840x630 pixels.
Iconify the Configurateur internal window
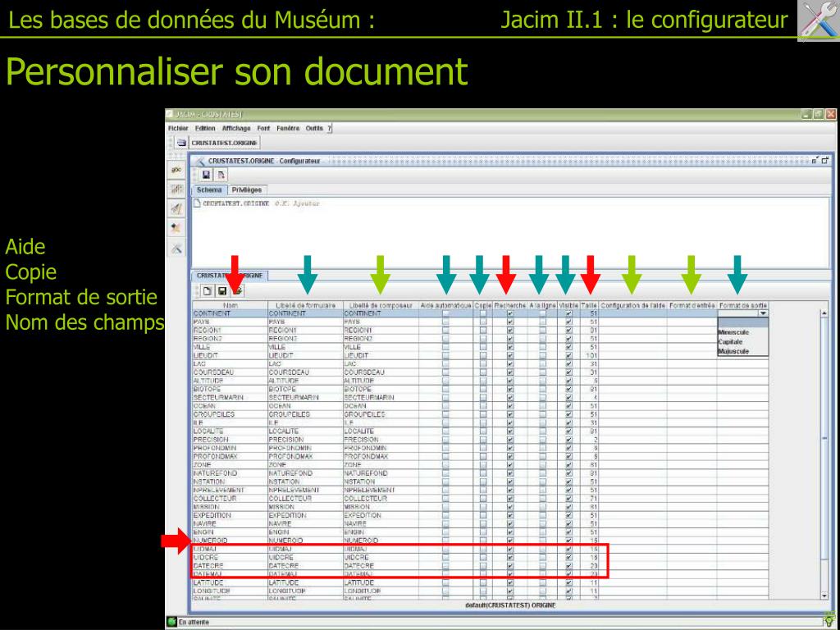tap(815, 160)
